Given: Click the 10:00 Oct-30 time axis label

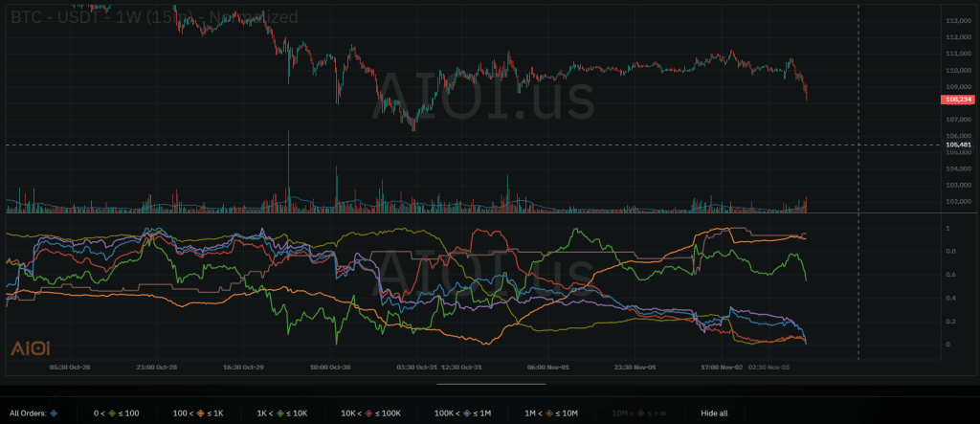Looking at the screenshot, I should click(331, 366).
